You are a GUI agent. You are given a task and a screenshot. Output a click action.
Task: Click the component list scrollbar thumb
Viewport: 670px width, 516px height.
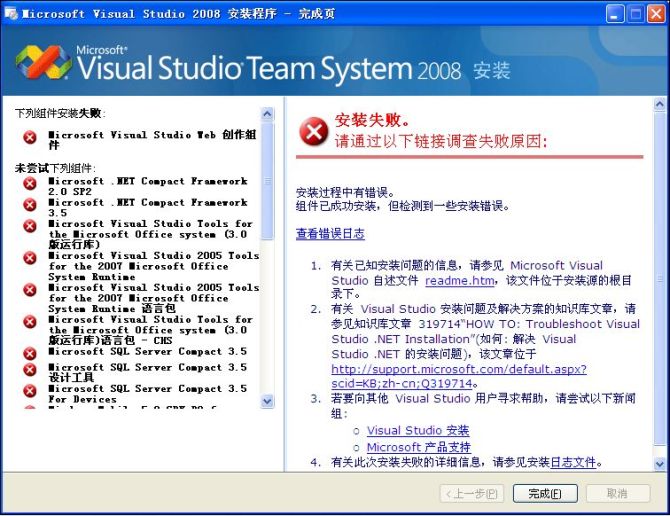point(267,181)
